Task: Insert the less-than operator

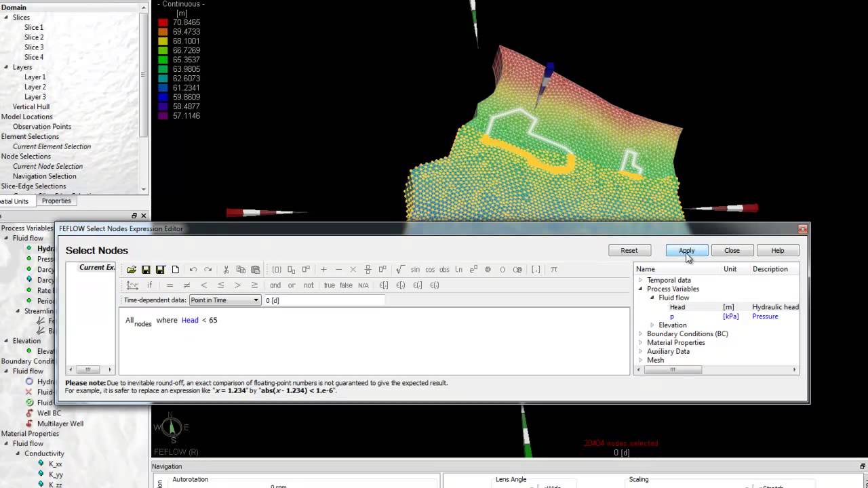Action: [203, 285]
